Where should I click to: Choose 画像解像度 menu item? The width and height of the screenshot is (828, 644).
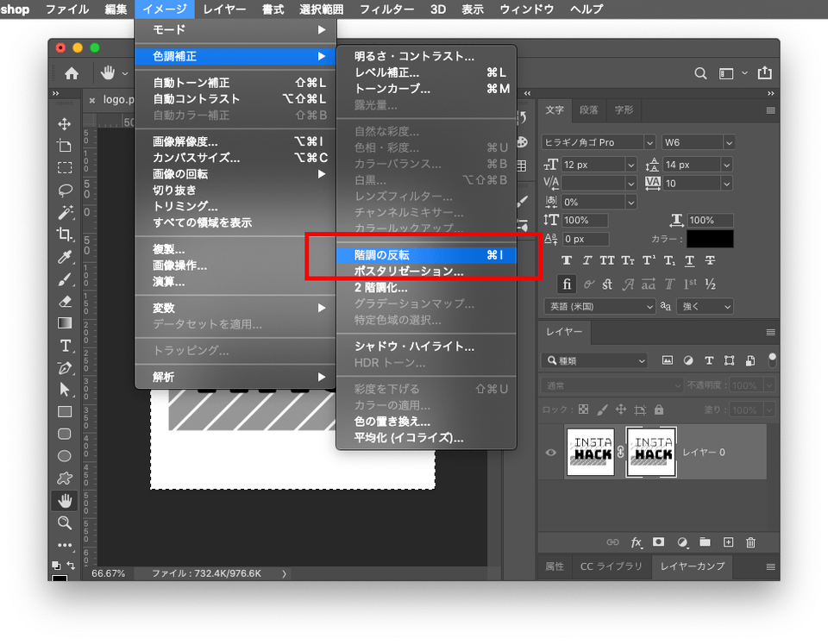[235, 141]
